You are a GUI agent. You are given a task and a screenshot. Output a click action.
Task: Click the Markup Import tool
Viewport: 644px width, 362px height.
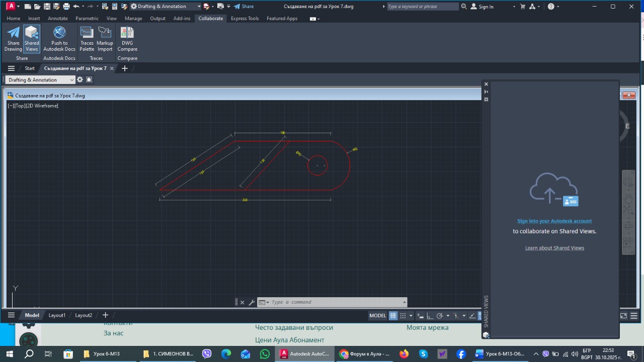(x=105, y=39)
